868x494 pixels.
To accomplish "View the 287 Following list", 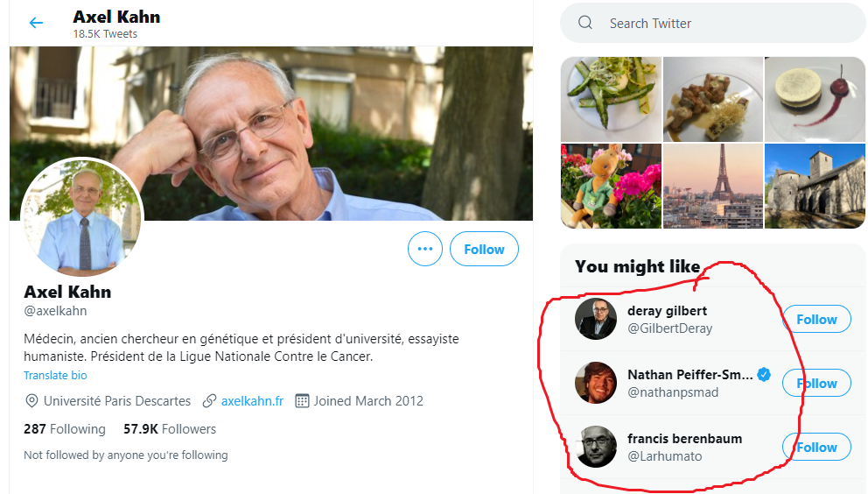I will coord(65,429).
